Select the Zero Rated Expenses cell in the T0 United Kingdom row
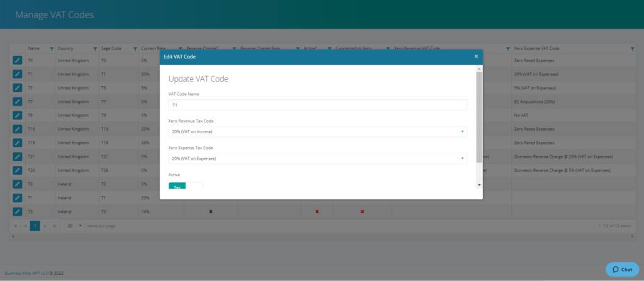This screenshot has width=644, height=281. pyautogui.click(x=574, y=60)
